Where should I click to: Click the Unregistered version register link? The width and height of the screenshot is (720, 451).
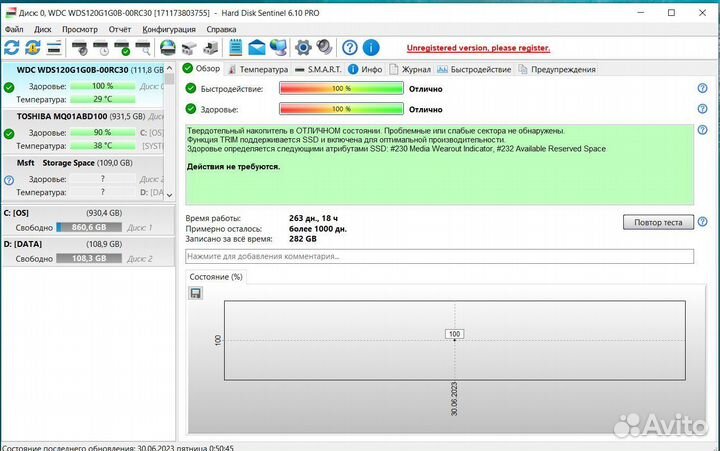click(478, 48)
